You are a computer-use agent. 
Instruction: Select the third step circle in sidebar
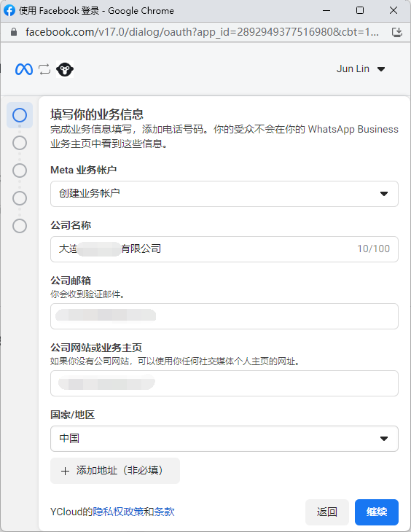tap(20, 171)
